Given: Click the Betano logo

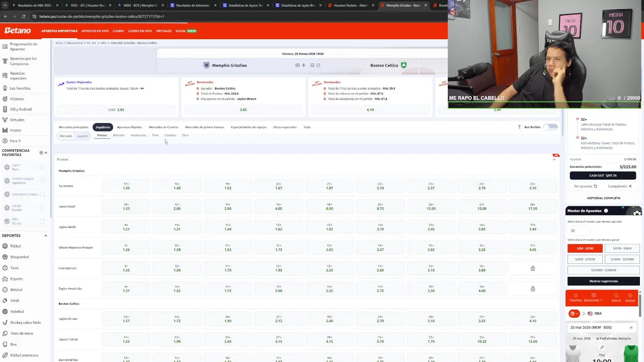Looking at the screenshot, I should coord(18,31).
